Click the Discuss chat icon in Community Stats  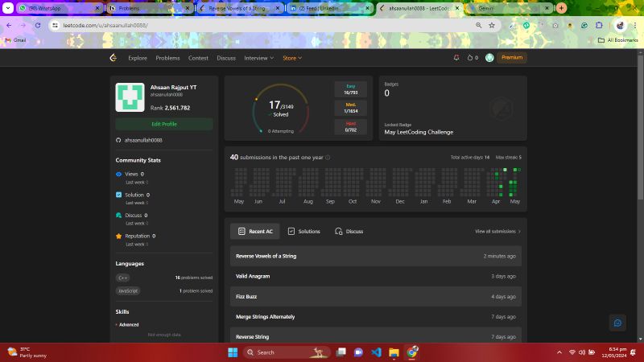(118, 215)
